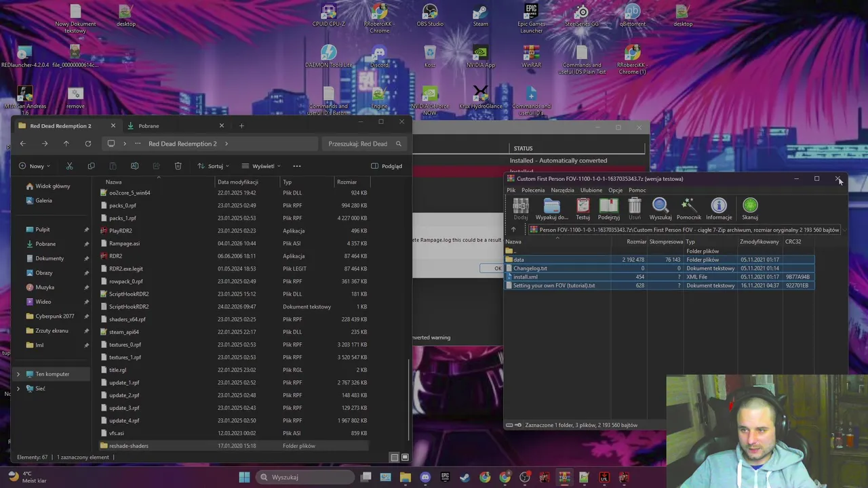Image resolution: width=868 pixels, height=488 pixels.
Task: Click Wyszukaj magnifier icon in WinRAR
Action: click(x=660, y=208)
